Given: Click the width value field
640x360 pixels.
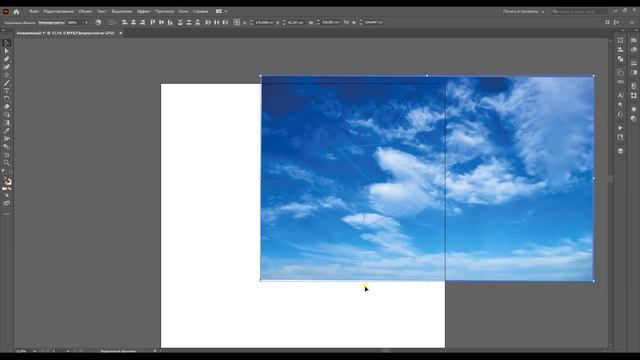Looking at the screenshot, I should tap(331, 22).
